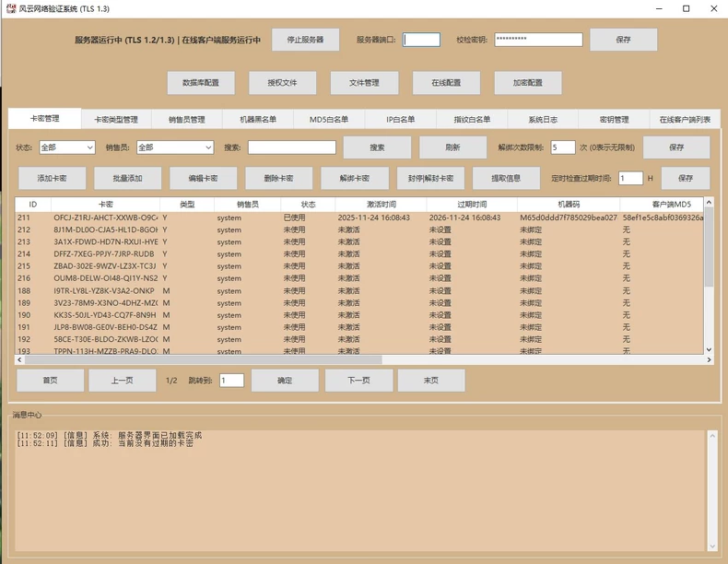This screenshot has height=564, width=728.
Task: Select key 3A1X-FDWD-HD7N in row 213
Action: tap(105, 241)
